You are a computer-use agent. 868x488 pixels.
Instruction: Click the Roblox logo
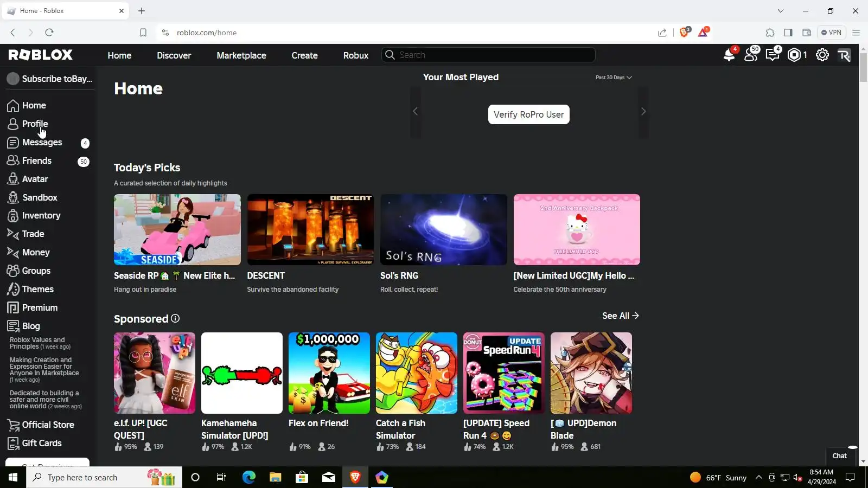pyautogui.click(x=41, y=55)
